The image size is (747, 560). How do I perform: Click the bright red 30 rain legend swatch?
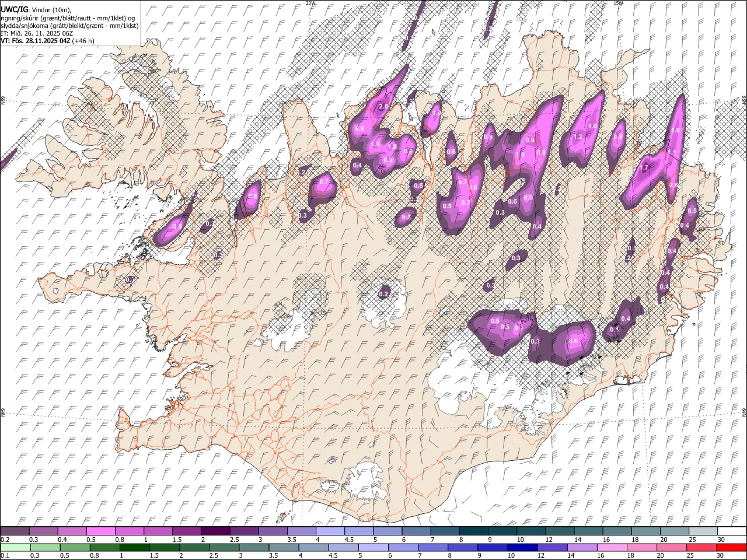pos(732,547)
